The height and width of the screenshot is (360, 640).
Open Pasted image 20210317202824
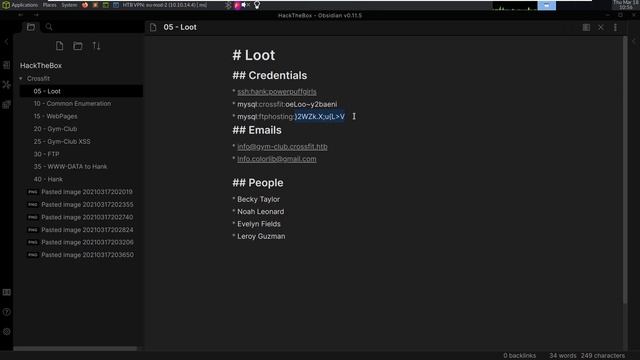point(81,230)
